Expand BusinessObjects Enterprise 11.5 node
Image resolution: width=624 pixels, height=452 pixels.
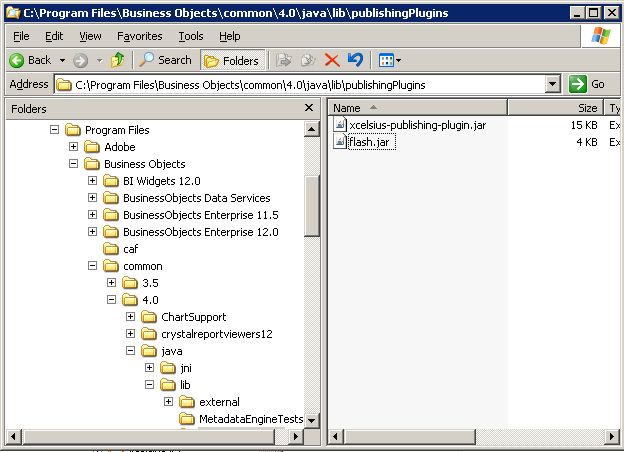[92, 215]
